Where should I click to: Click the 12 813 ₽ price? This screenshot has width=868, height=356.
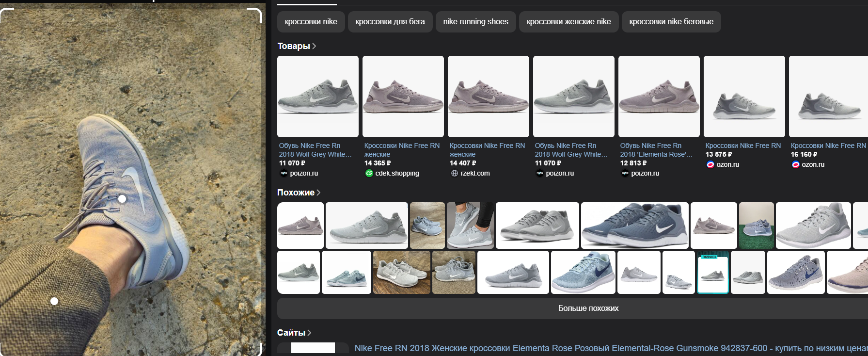[633, 163]
